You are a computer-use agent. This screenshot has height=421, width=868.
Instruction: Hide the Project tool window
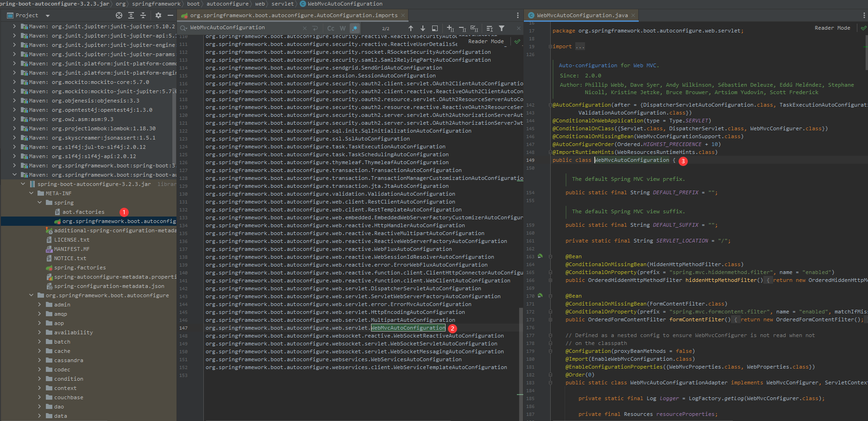[170, 15]
